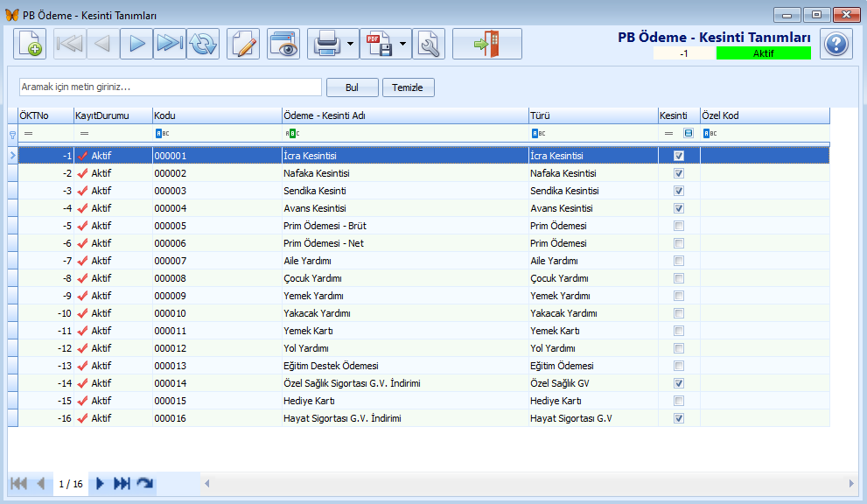The height and width of the screenshot is (504, 867).
Task: Open filter operator for Ödeme - Kesinti Adı column
Action: click(292, 133)
